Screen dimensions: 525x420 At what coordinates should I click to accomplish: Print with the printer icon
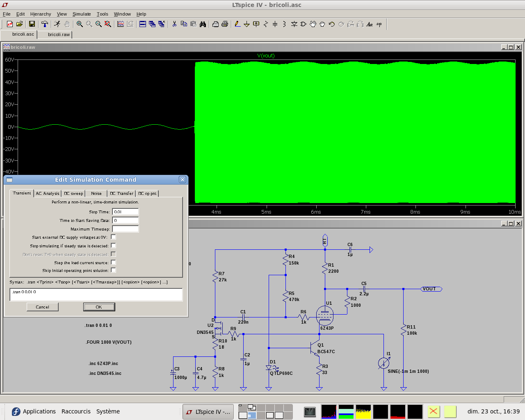(225, 24)
